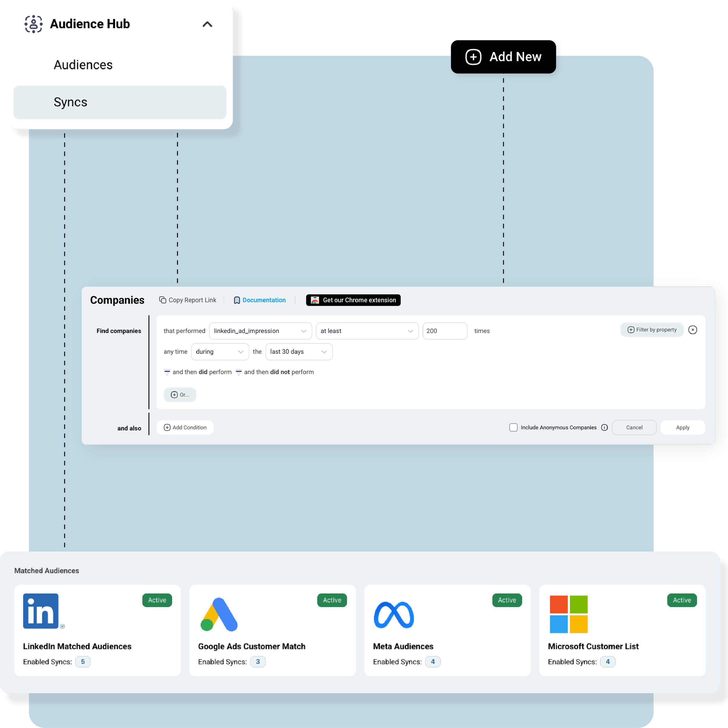Click the LinkedIn logo icon
728x728 pixels.
(41, 611)
